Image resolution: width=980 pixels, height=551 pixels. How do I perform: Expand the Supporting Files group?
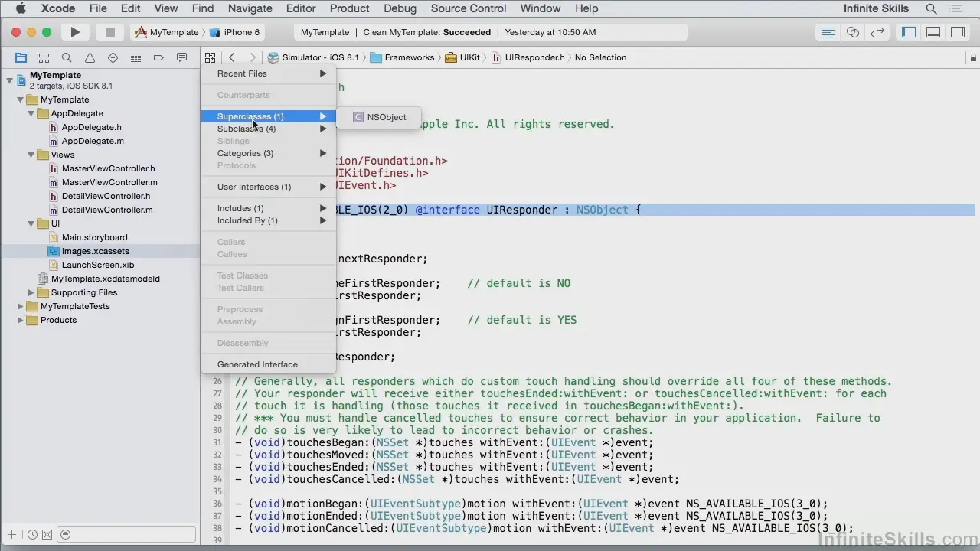coord(31,292)
